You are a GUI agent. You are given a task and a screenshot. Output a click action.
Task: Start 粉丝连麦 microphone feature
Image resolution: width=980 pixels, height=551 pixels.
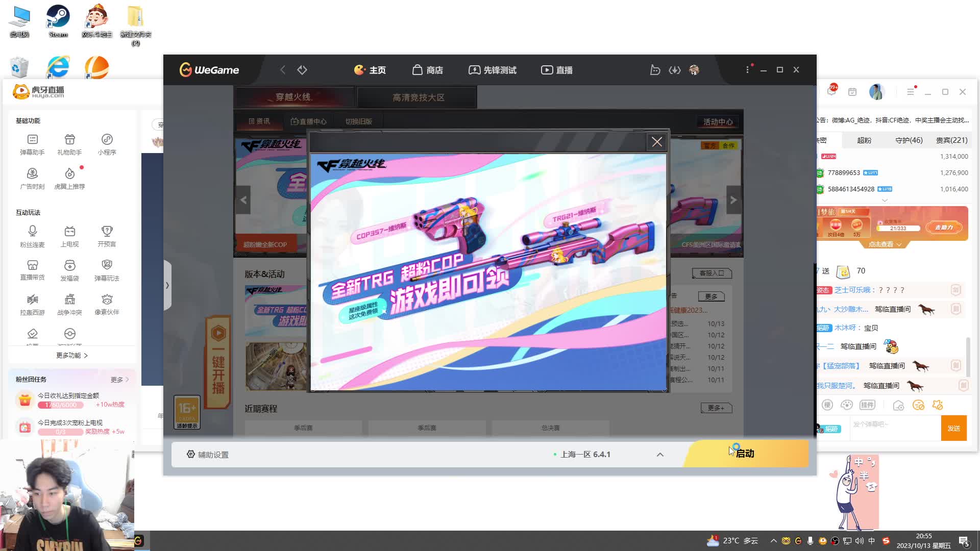[32, 236]
